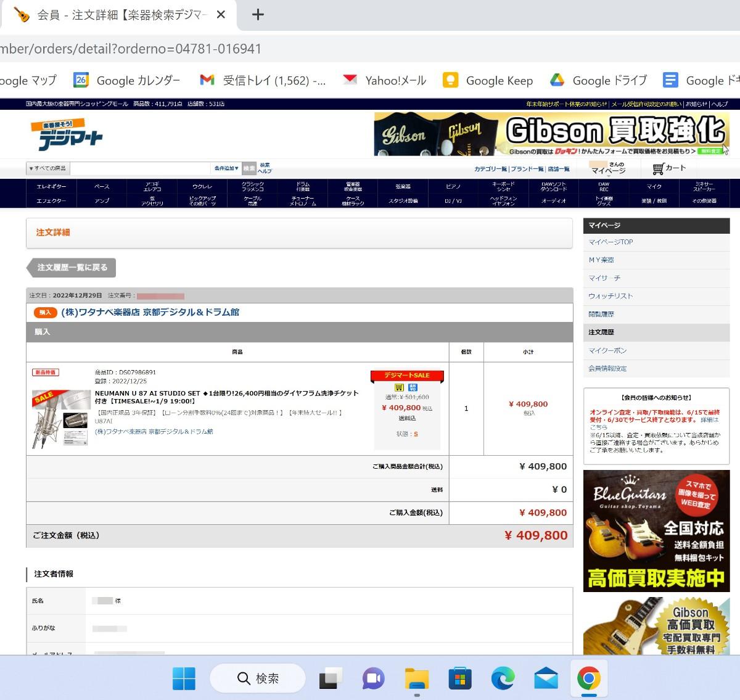Open Microsoft Edge from taskbar
The image size is (740, 700).
[503, 678]
